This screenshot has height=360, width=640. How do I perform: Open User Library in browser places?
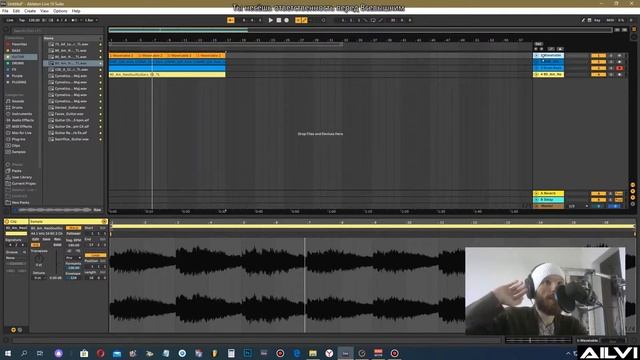coord(21,177)
